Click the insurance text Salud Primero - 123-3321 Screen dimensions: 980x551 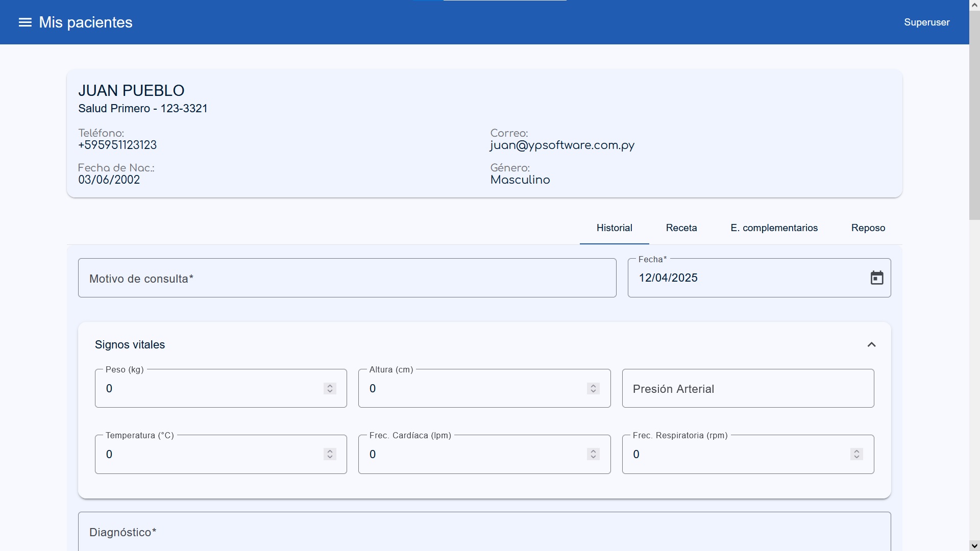pyautogui.click(x=143, y=108)
